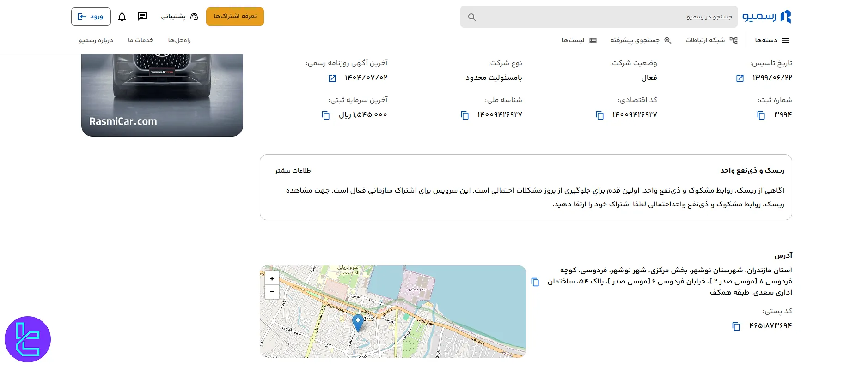Copy the postal code ۴۶۵۱۸۷۳۶۹۴
The width and height of the screenshot is (868, 367).
736,326
